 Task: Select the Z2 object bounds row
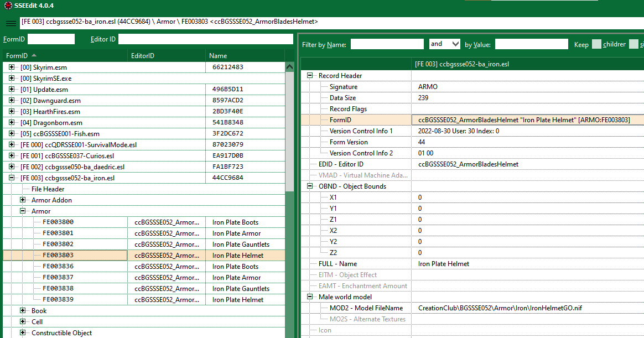472,253
